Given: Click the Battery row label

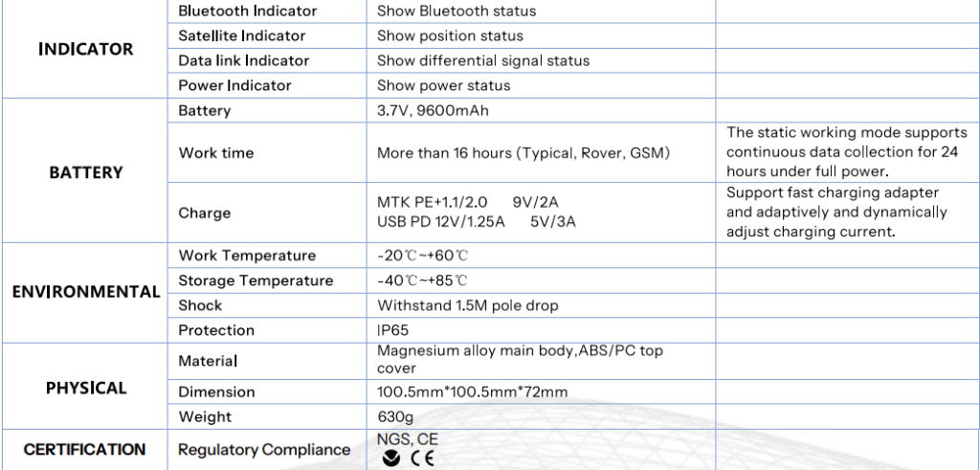Looking at the screenshot, I should (205, 111).
